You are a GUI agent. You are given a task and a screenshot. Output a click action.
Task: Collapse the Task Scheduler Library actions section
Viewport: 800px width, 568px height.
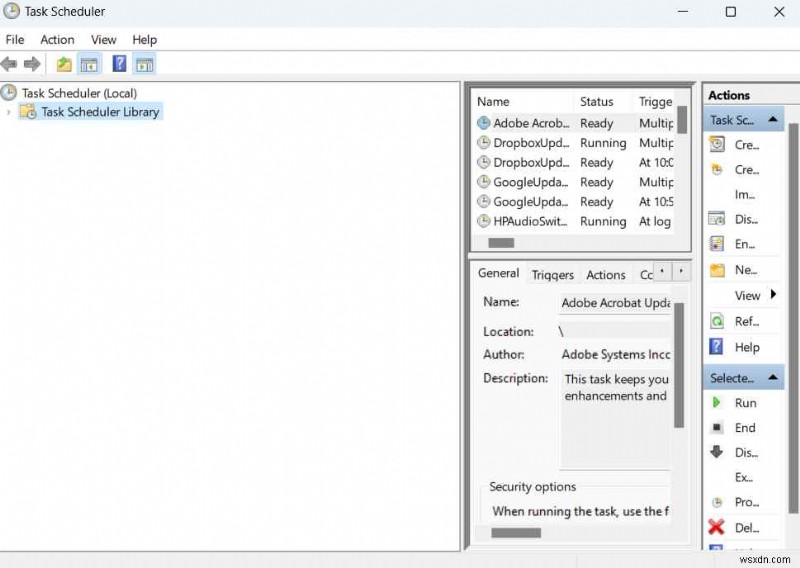[x=773, y=120]
